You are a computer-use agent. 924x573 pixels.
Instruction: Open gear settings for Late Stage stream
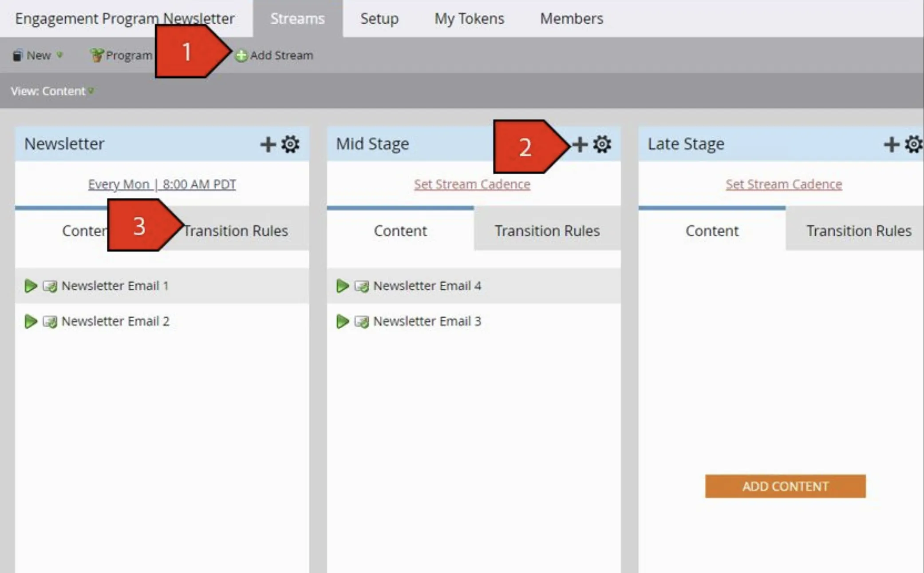coord(914,144)
